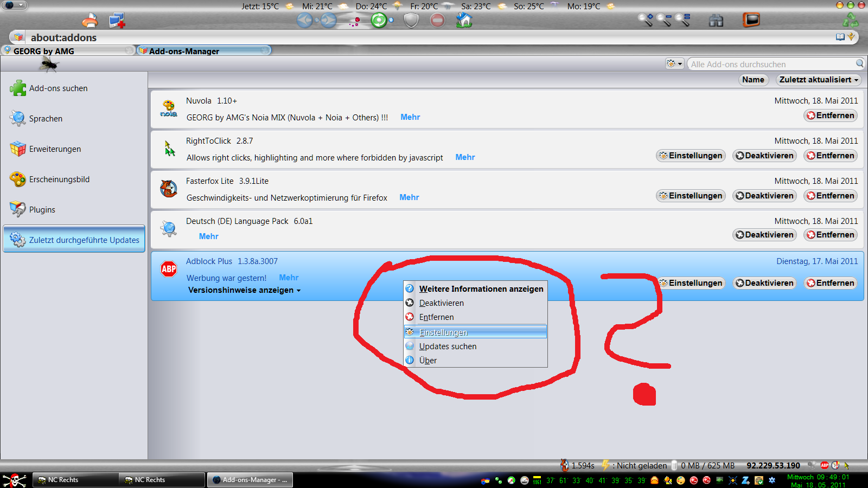Choose Über in the context menu
The image size is (868, 488).
475,361
